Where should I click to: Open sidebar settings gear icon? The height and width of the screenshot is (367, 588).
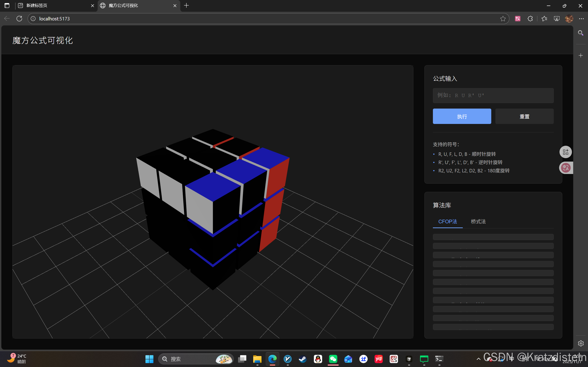[580, 343]
